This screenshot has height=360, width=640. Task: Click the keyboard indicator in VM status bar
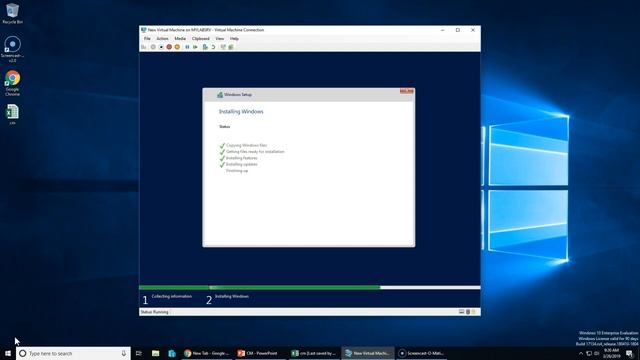click(x=461, y=312)
